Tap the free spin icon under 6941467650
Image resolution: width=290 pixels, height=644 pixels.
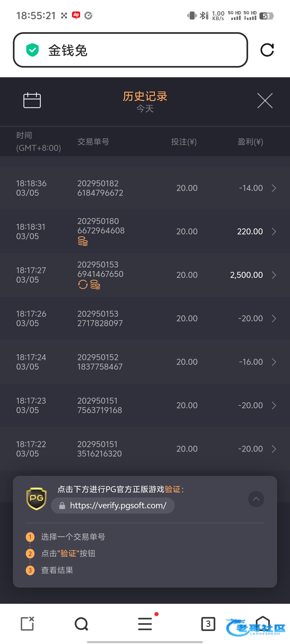pyautogui.click(x=83, y=285)
